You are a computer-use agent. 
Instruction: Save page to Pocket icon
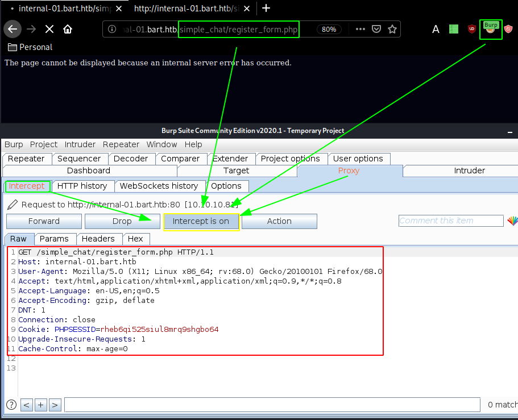pos(376,29)
